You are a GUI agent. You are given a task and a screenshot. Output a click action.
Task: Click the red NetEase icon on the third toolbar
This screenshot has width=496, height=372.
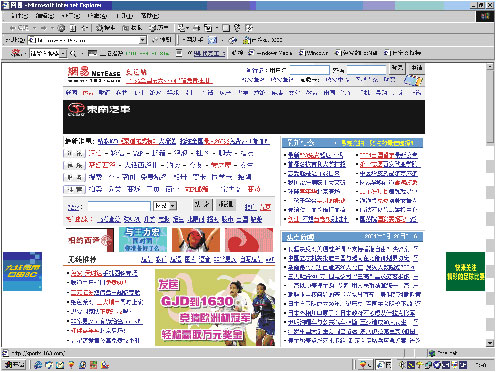(15, 53)
